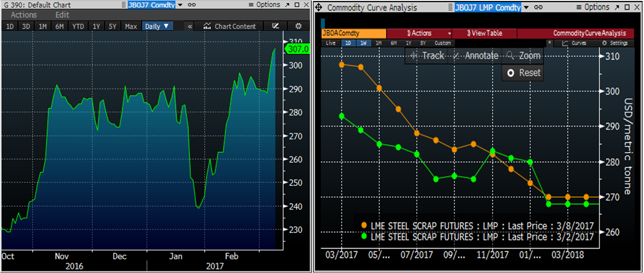Click the JBOA Comdty input field
This screenshot has width=644, height=273.
point(353,33)
